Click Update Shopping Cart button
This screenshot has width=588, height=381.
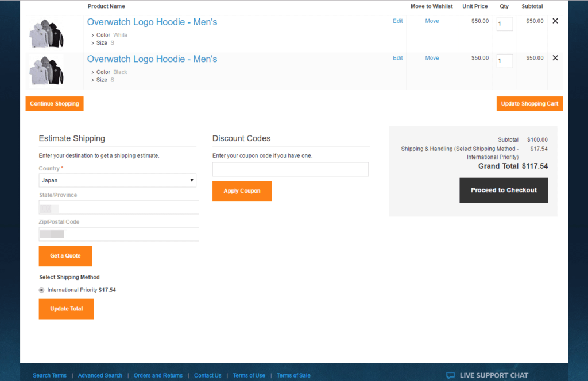[x=529, y=104]
